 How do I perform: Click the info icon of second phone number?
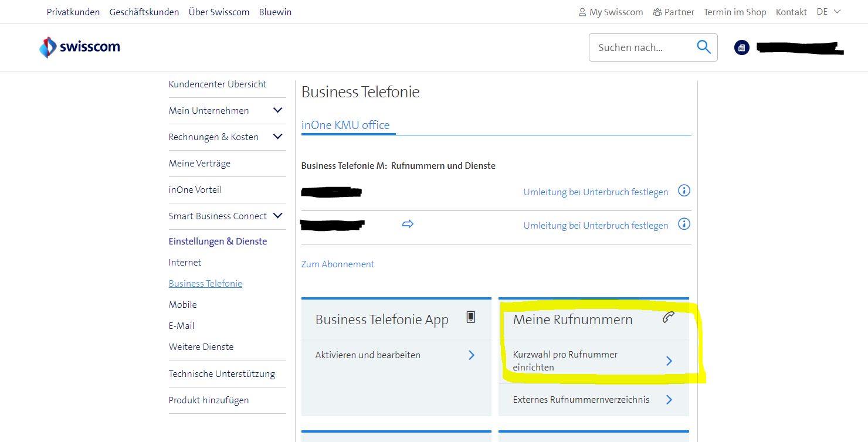684,224
